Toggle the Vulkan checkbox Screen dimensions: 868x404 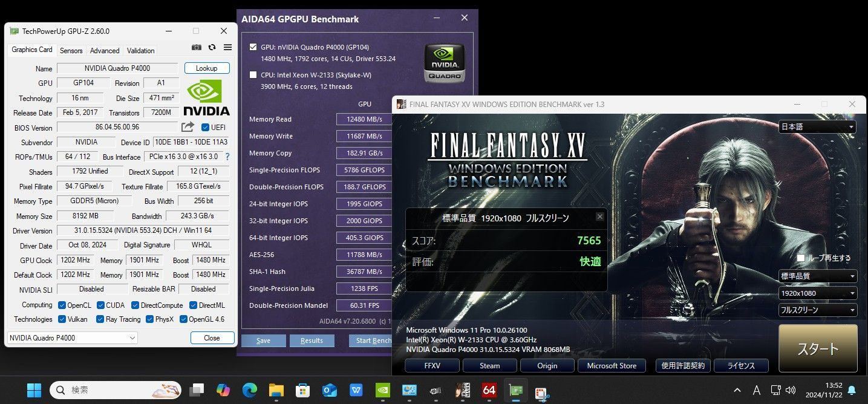point(62,319)
